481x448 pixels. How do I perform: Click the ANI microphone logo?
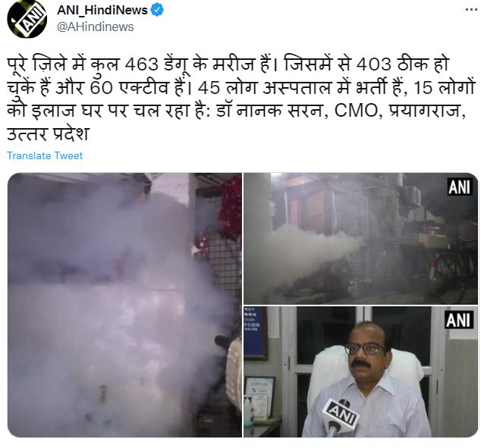pos(342,415)
